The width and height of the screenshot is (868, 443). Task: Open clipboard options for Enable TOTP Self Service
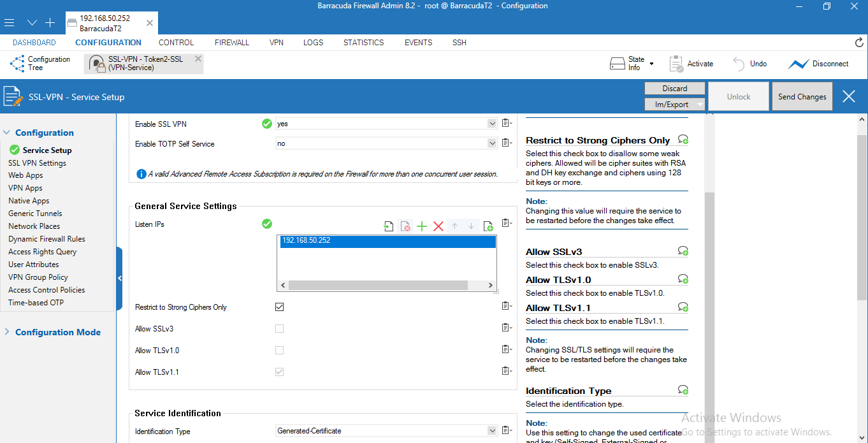pyautogui.click(x=507, y=143)
